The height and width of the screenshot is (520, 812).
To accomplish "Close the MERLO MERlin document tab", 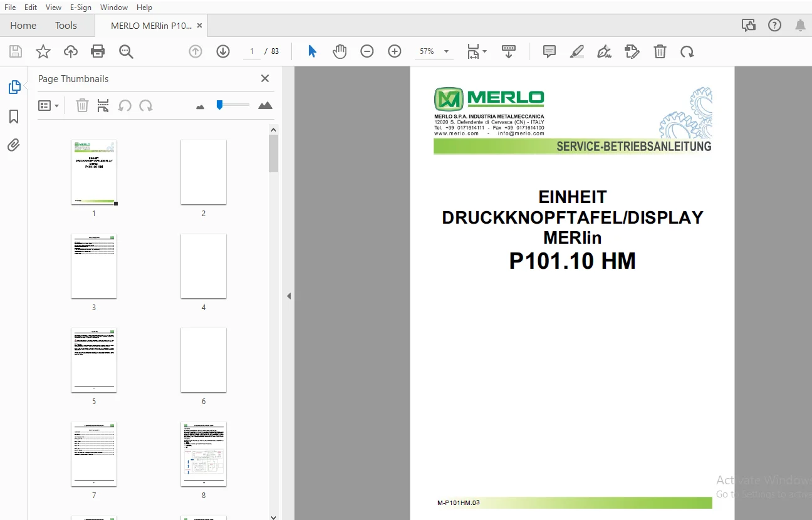I will click(x=200, y=26).
